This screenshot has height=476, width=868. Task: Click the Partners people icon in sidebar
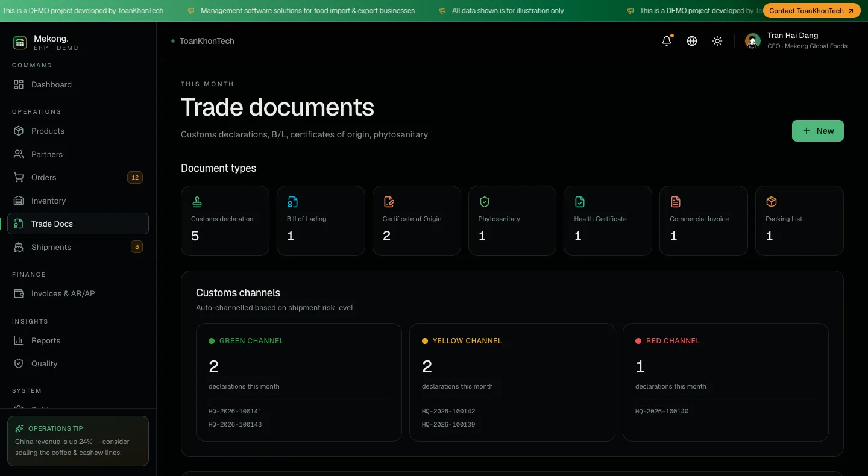click(19, 154)
